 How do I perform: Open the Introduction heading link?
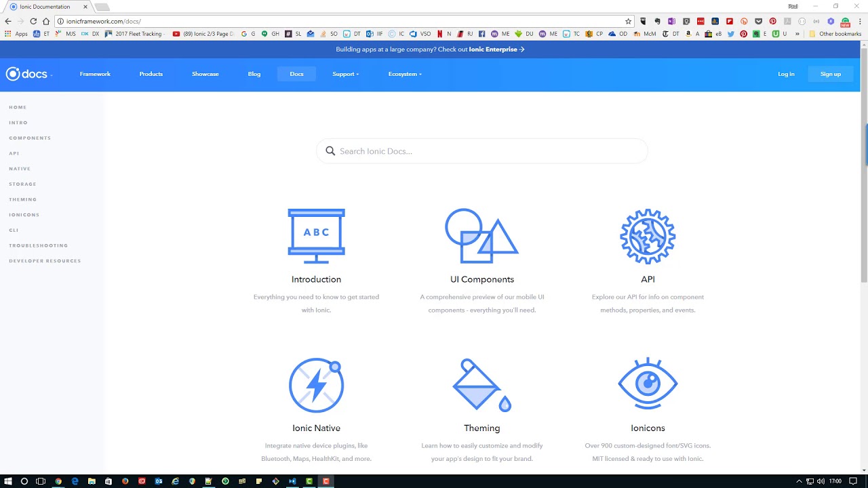click(x=316, y=279)
